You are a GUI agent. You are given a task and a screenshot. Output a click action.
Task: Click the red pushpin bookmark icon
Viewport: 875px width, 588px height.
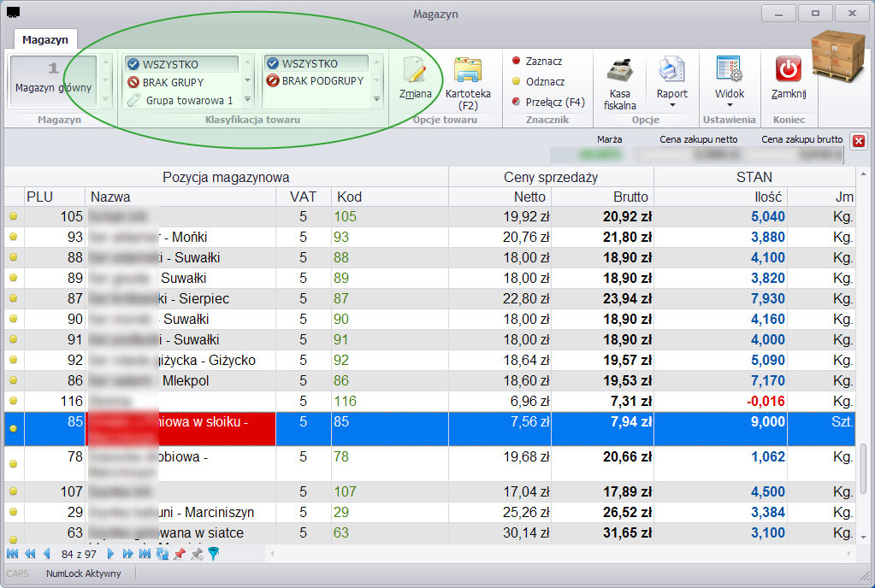point(179,554)
